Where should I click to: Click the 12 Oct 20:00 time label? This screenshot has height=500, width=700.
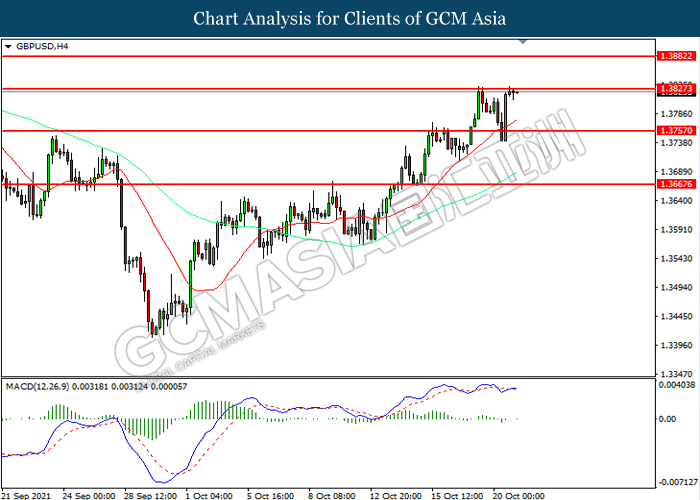[396, 496]
